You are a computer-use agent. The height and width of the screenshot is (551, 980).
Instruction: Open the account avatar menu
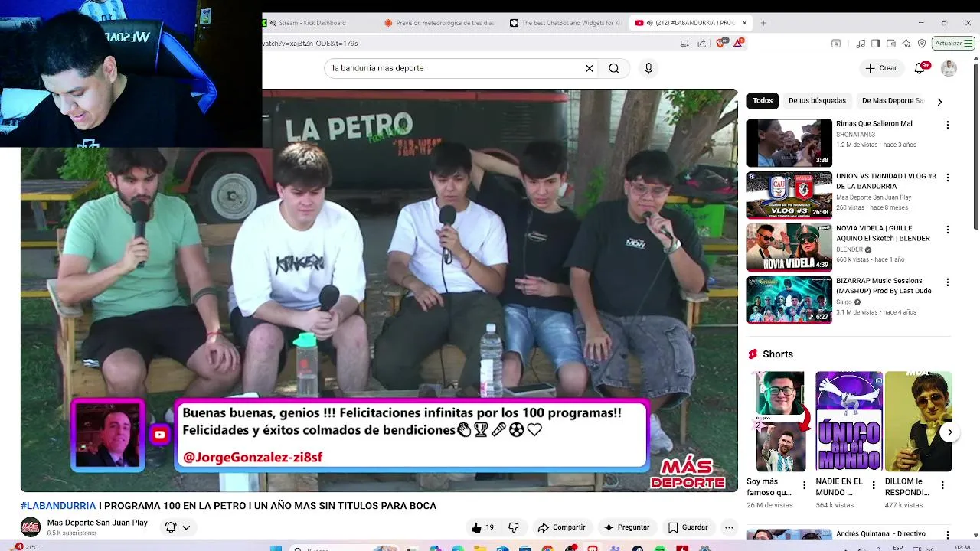pyautogui.click(x=949, y=68)
